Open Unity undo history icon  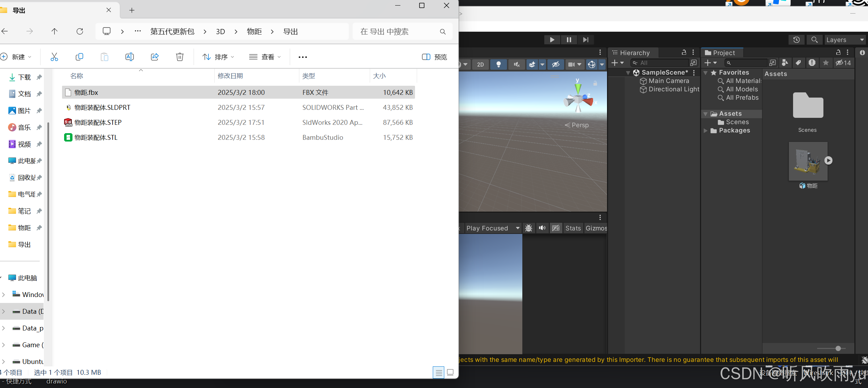(796, 40)
